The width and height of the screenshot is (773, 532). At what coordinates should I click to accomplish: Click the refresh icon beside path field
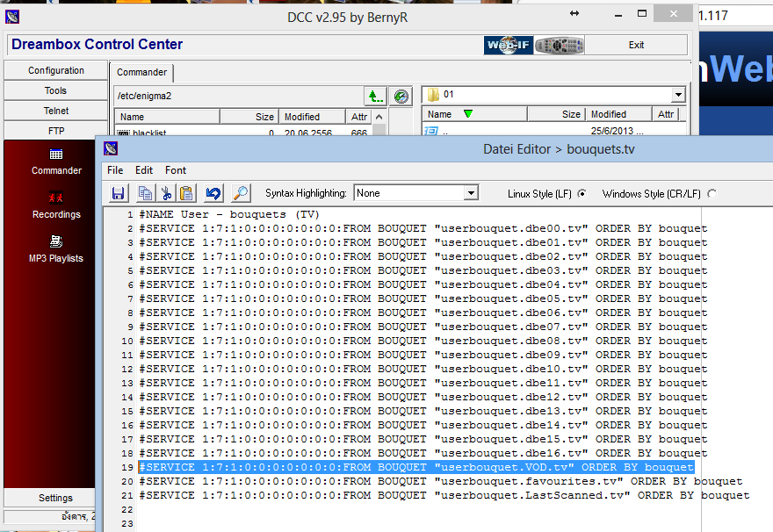[401, 96]
